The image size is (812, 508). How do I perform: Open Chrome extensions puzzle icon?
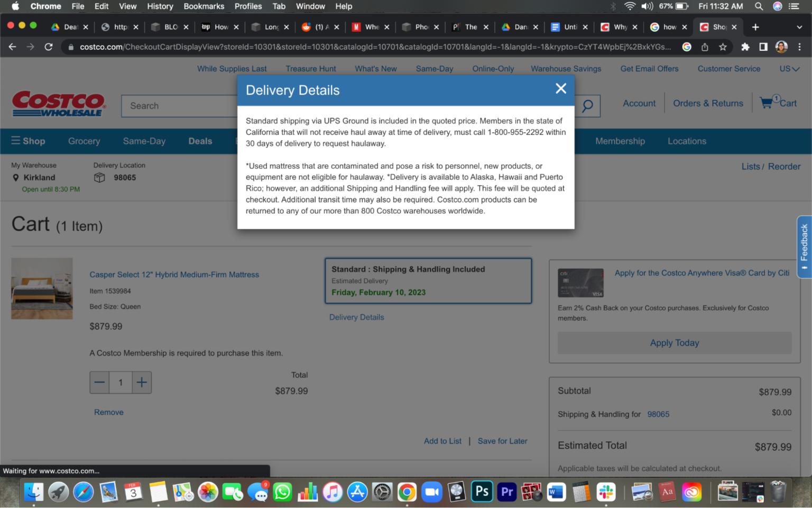tap(745, 47)
